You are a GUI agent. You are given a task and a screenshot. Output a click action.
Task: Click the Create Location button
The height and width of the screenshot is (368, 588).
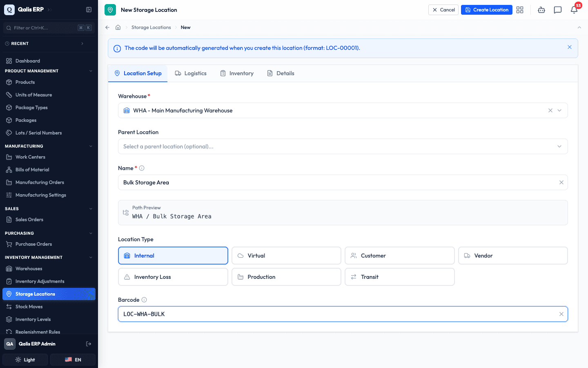coord(487,10)
